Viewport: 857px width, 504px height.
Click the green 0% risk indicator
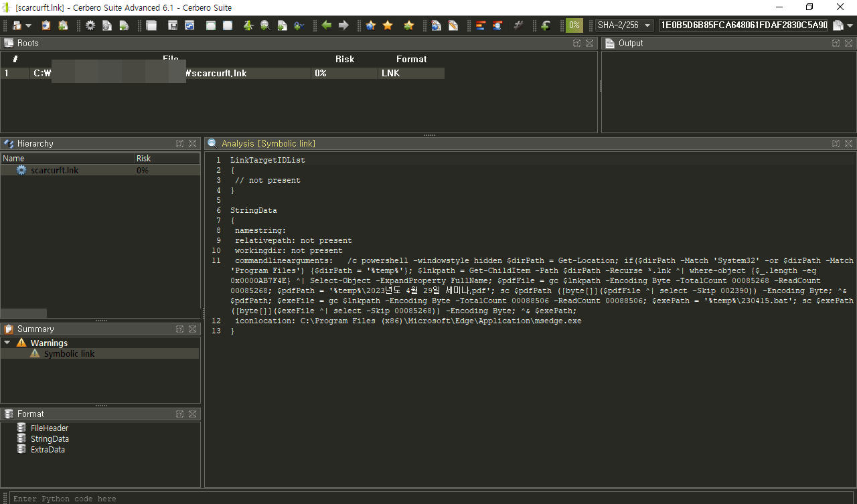point(574,25)
